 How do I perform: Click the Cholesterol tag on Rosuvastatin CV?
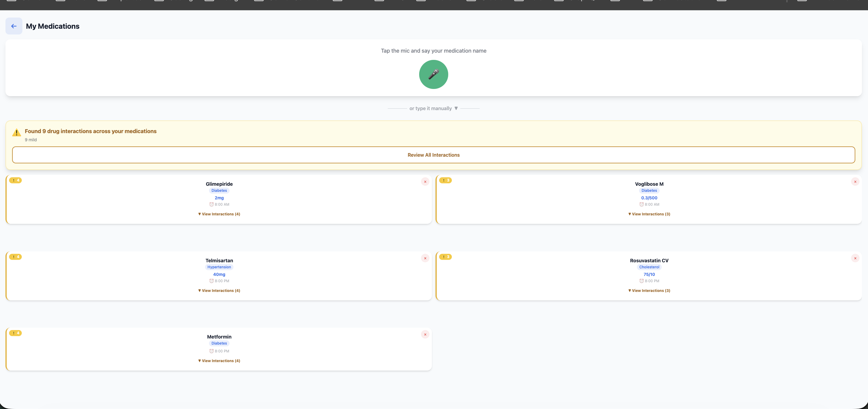point(649,267)
